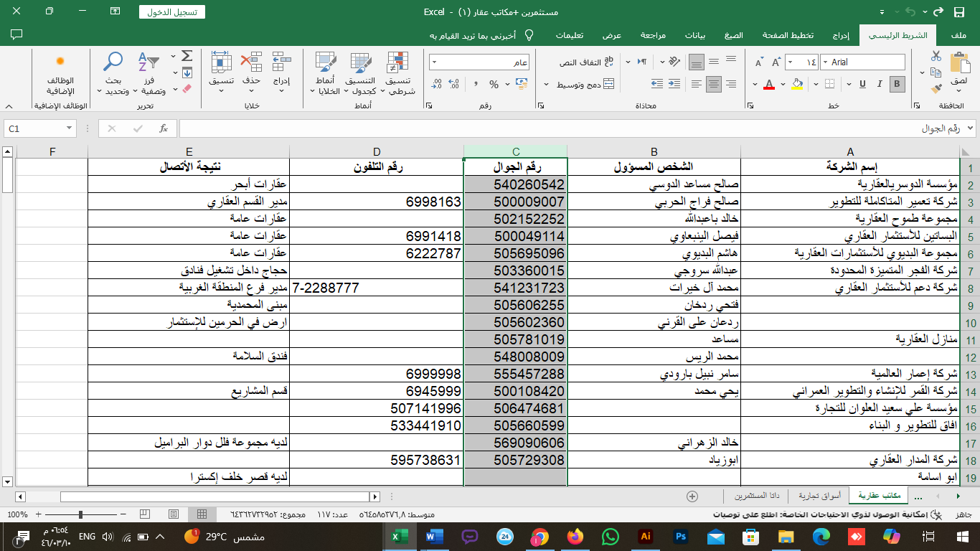The width and height of the screenshot is (980, 551).
Task: Expand the Arial font name dropdown
Action: point(824,62)
